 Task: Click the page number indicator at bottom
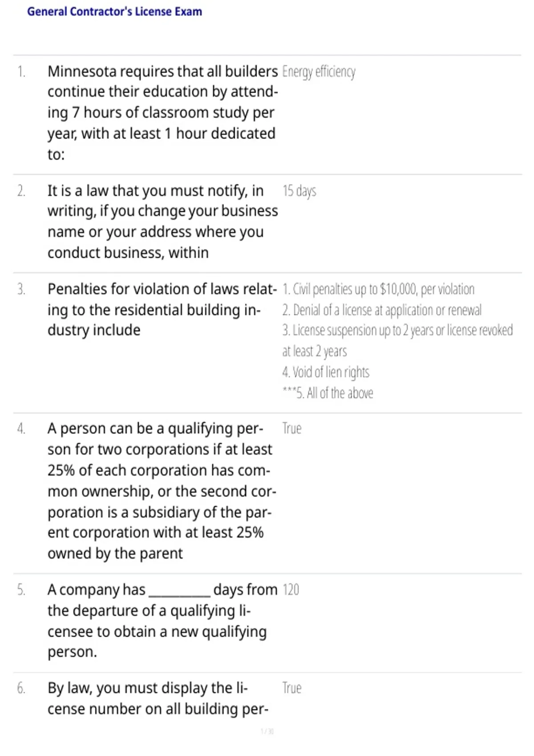click(x=267, y=731)
